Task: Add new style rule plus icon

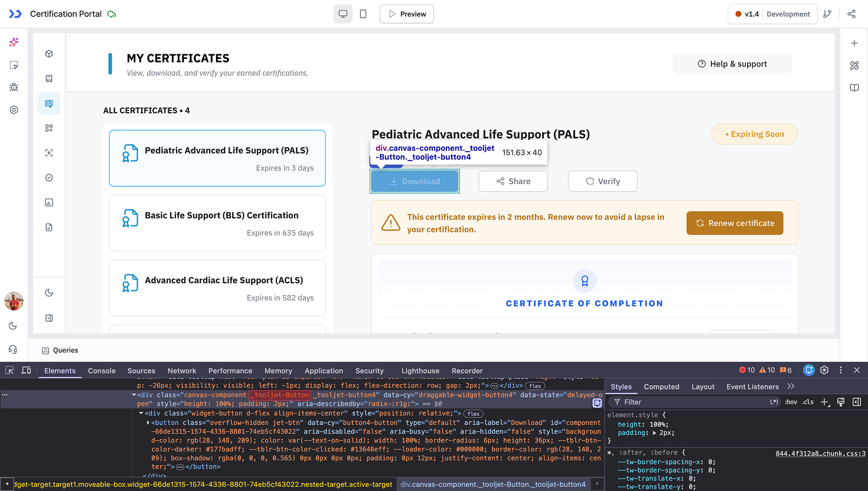Action: [x=825, y=402]
